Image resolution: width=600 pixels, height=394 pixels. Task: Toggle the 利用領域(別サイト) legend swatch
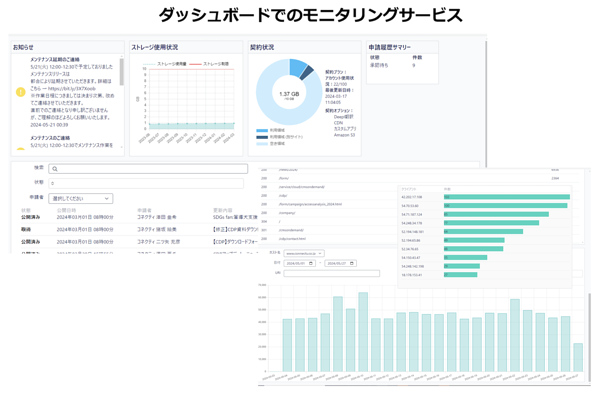(x=262, y=137)
